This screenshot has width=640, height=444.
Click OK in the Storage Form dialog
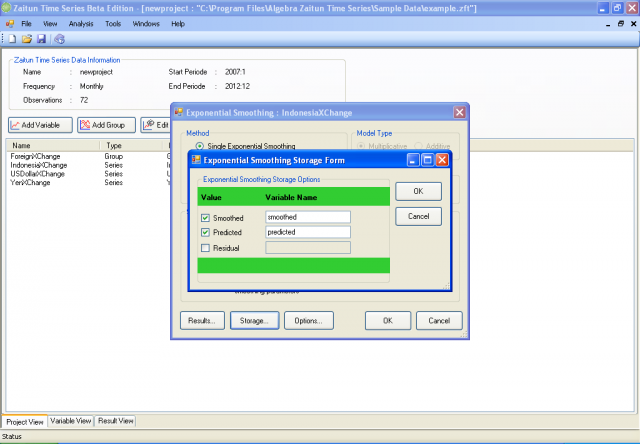point(418,191)
